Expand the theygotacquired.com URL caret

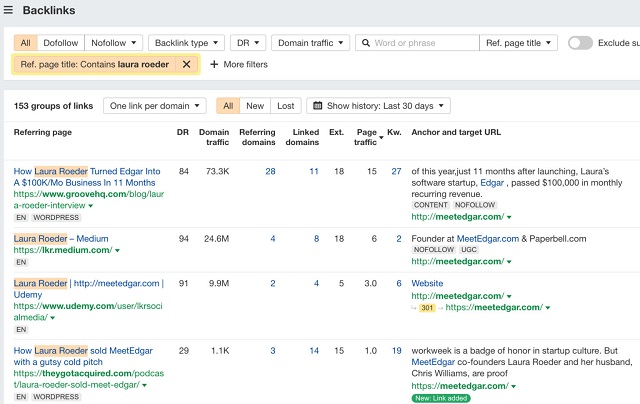tap(144, 385)
